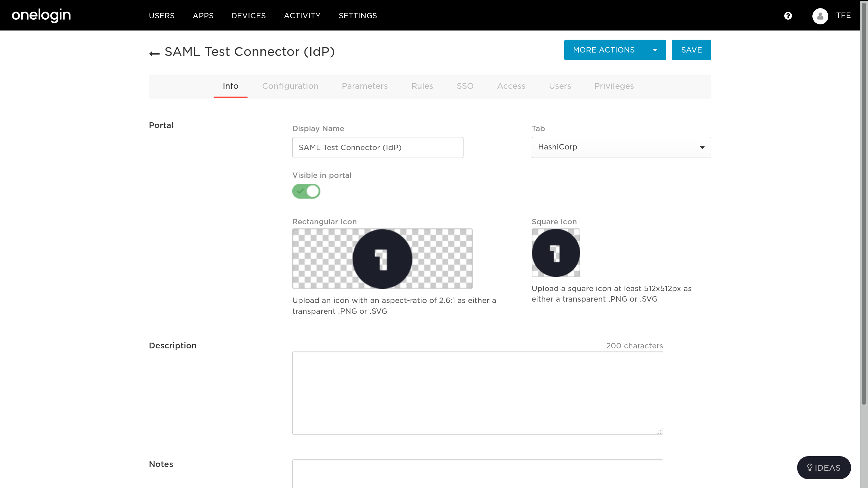868x488 pixels.
Task: Click the Rectangular Icon upload image
Action: pos(382,259)
